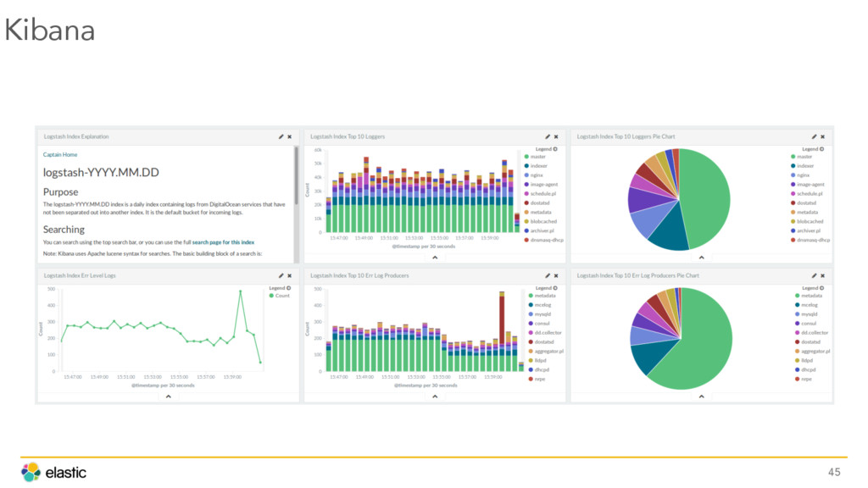The image size is (868, 488).
Task: Toggle the Legend in Top 10 Loggers Pie Chart
Action: click(x=813, y=149)
